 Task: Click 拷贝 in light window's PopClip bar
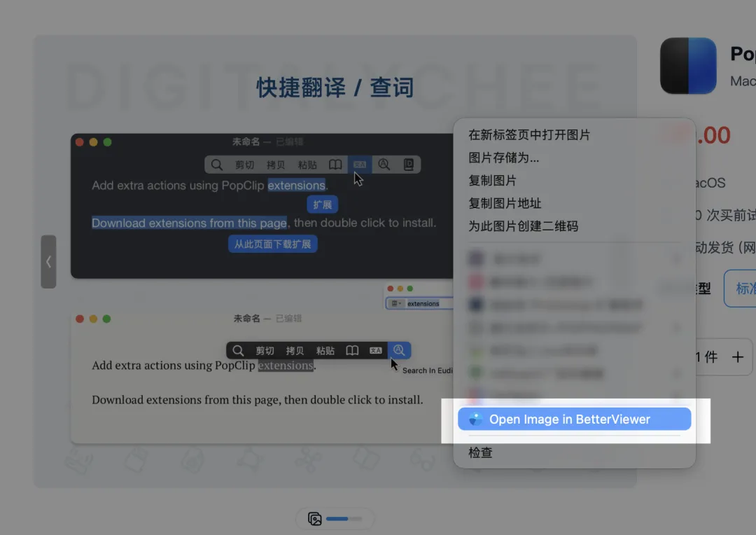(295, 351)
